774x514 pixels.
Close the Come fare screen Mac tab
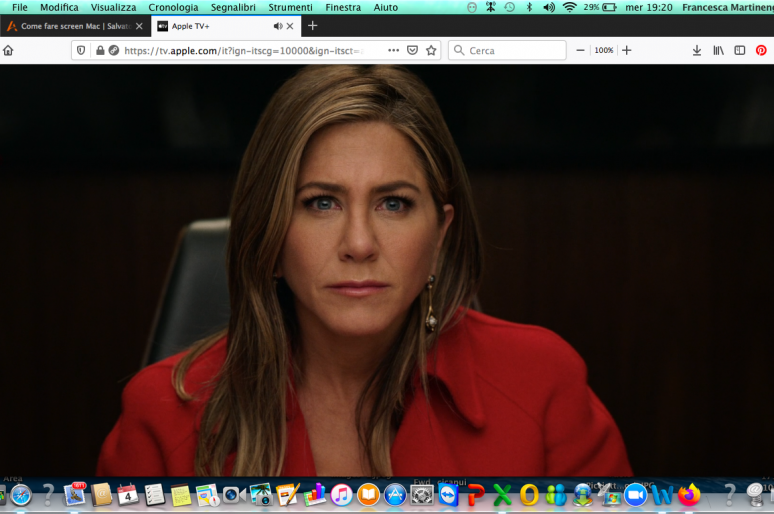tap(139, 26)
